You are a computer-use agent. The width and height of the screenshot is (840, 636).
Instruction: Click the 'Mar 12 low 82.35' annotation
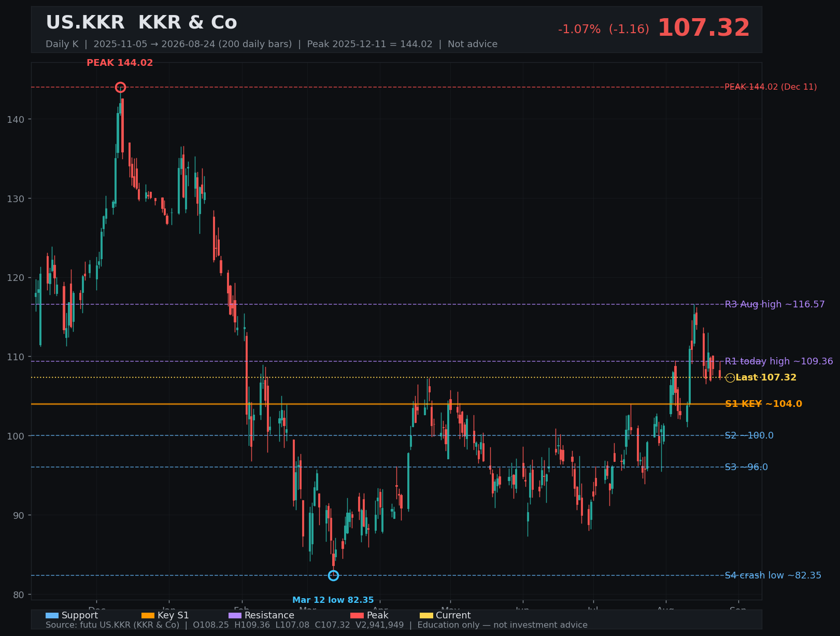(333, 600)
